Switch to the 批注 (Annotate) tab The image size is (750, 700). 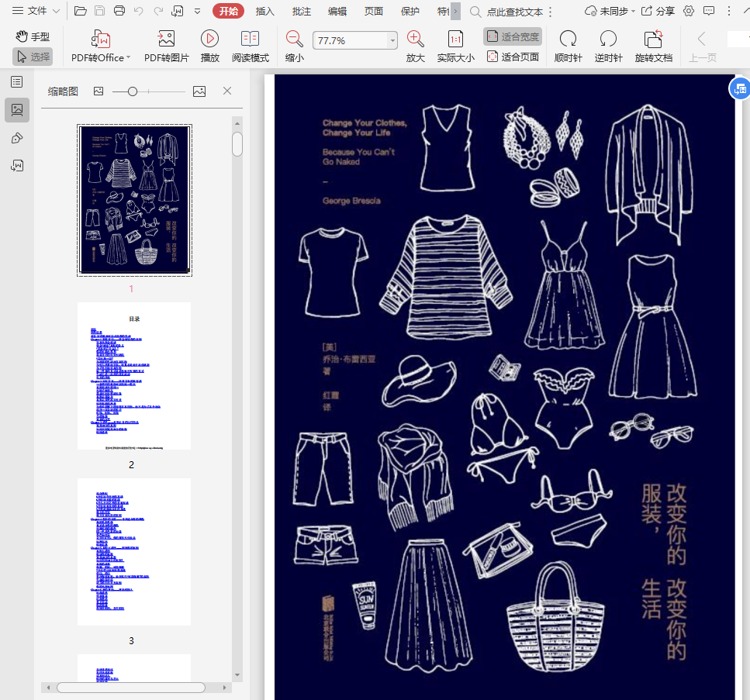(x=302, y=11)
